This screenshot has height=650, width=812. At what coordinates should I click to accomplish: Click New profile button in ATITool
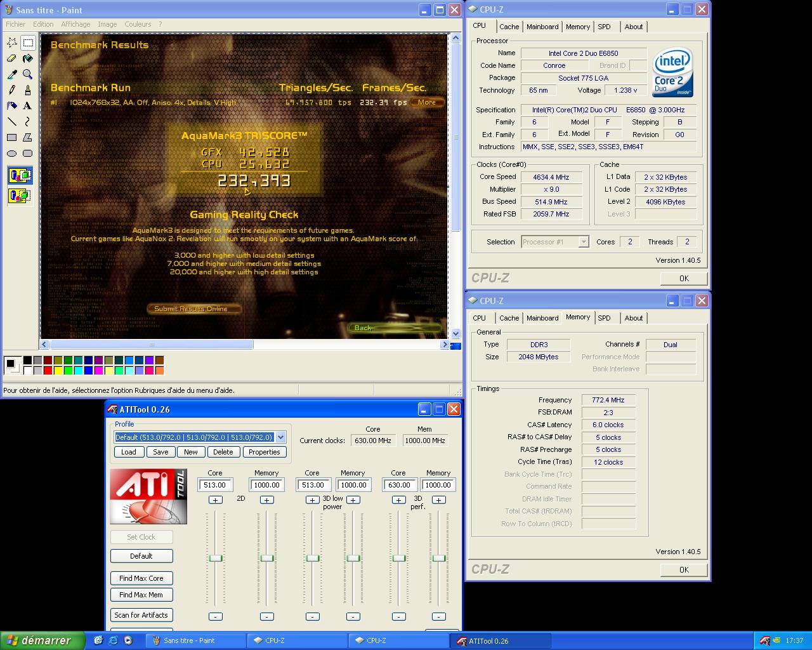[x=191, y=452]
